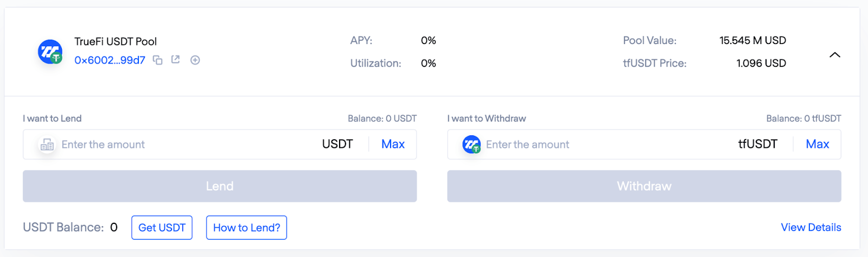The height and width of the screenshot is (257, 868).
Task: Click the Lend button
Action: tap(220, 186)
